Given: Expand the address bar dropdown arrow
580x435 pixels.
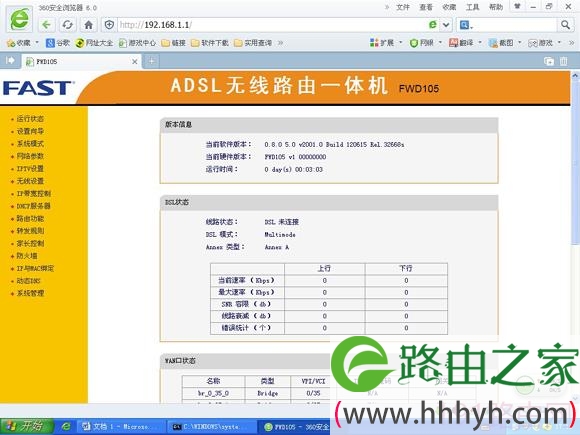Looking at the screenshot, I should click(x=446, y=25).
